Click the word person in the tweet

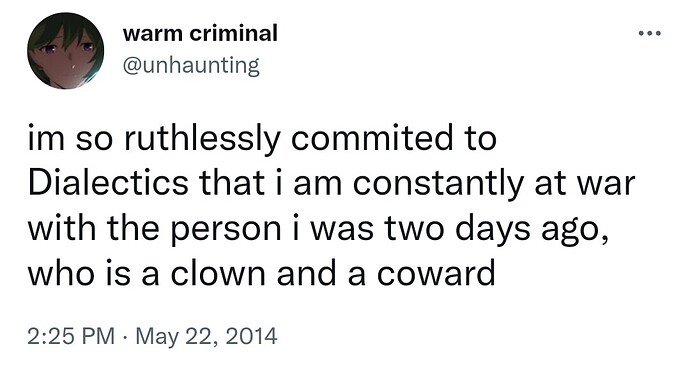pyautogui.click(x=225, y=230)
